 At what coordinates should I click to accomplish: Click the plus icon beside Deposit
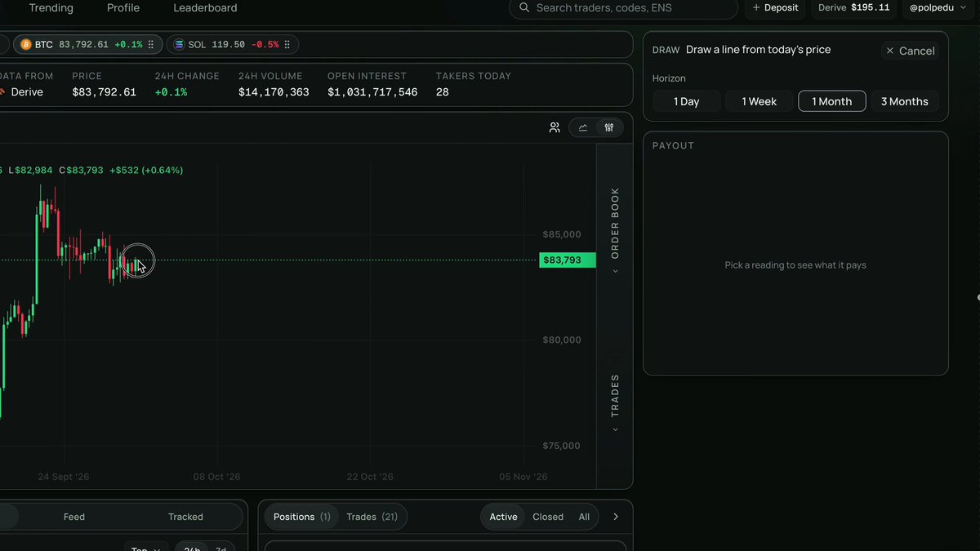756,8
